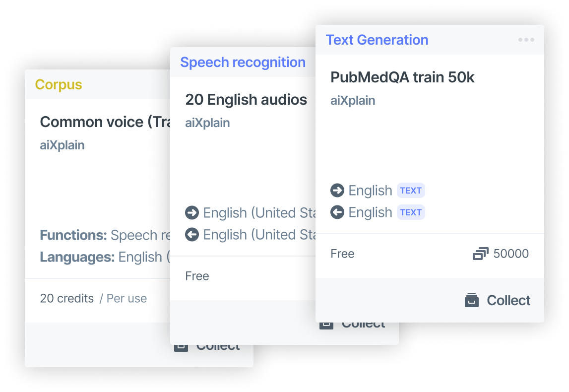Click the first TEXT badge on PubMedQA card
569x392 pixels.
coord(411,191)
